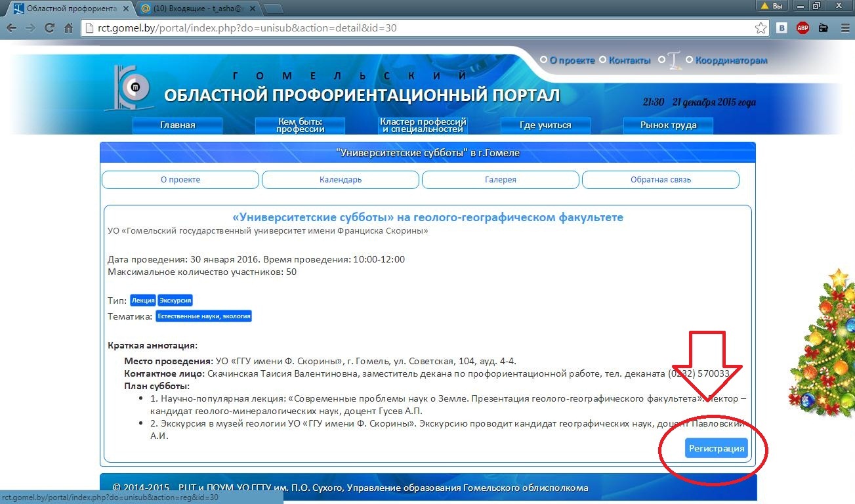Restore down the browser window
The width and height of the screenshot is (855, 504).
click(817, 6)
